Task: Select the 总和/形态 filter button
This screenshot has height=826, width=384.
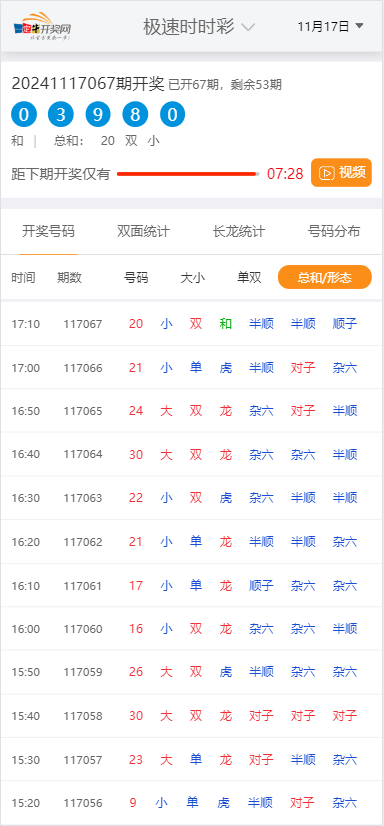Action: click(324, 277)
